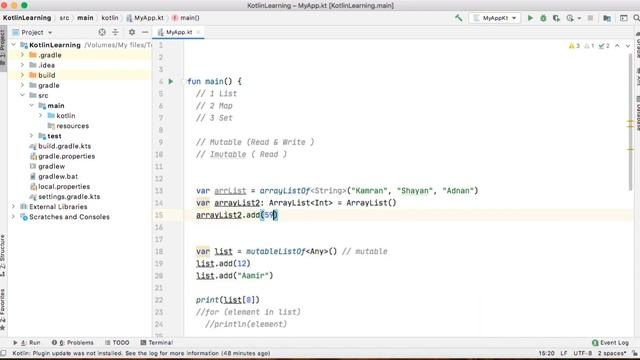Click the main() breadcrumb

pyautogui.click(x=186, y=18)
